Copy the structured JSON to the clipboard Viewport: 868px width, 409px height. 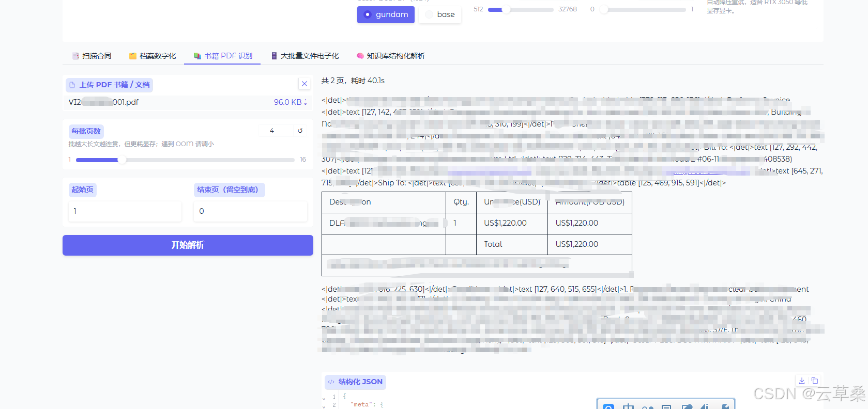(x=815, y=381)
